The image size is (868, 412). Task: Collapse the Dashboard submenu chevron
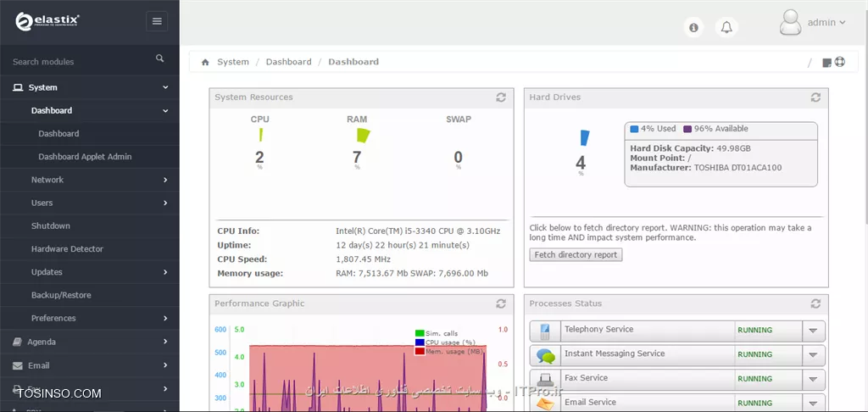[165, 111]
